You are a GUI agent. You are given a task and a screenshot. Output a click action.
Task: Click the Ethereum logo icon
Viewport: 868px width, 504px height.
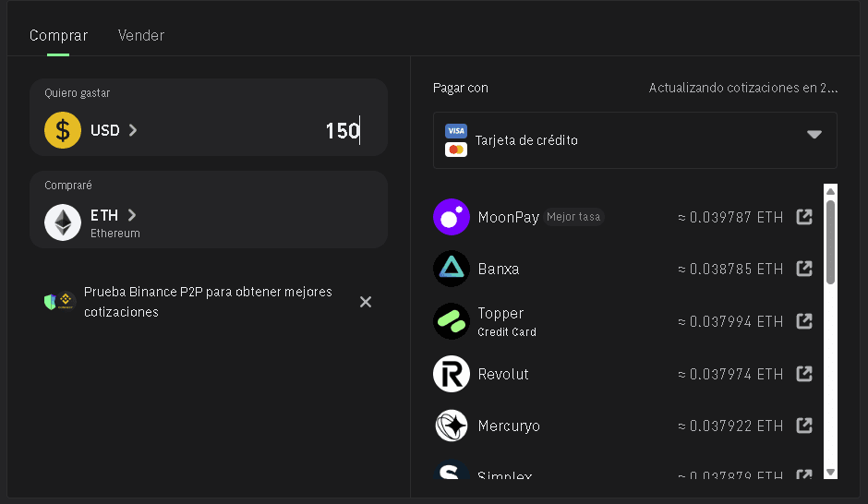63,222
